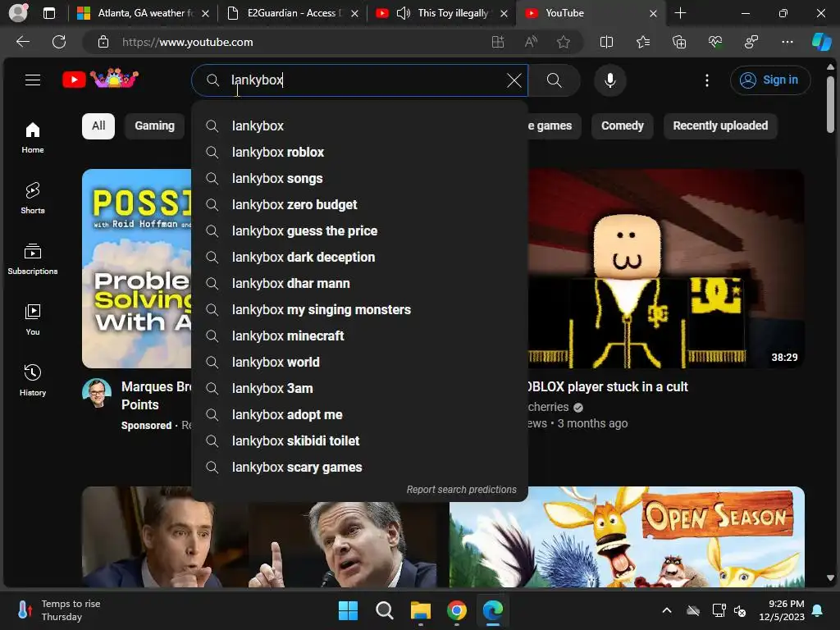
Task: Toggle Edge split screen
Action: point(606,42)
